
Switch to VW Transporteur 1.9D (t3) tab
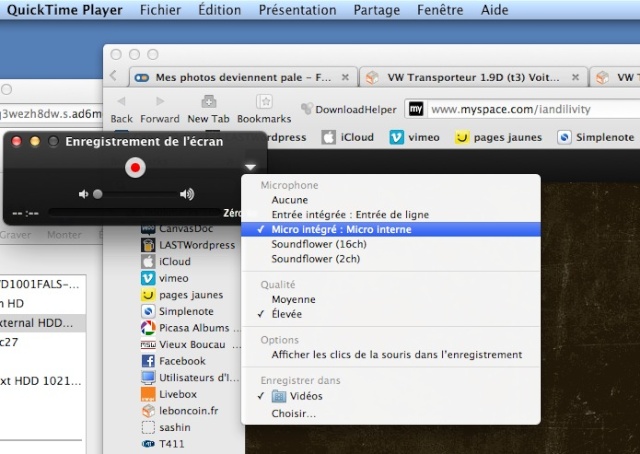(473, 77)
